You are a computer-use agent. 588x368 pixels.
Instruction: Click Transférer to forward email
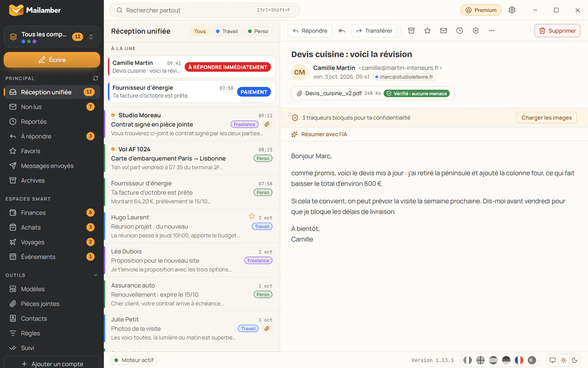(374, 31)
